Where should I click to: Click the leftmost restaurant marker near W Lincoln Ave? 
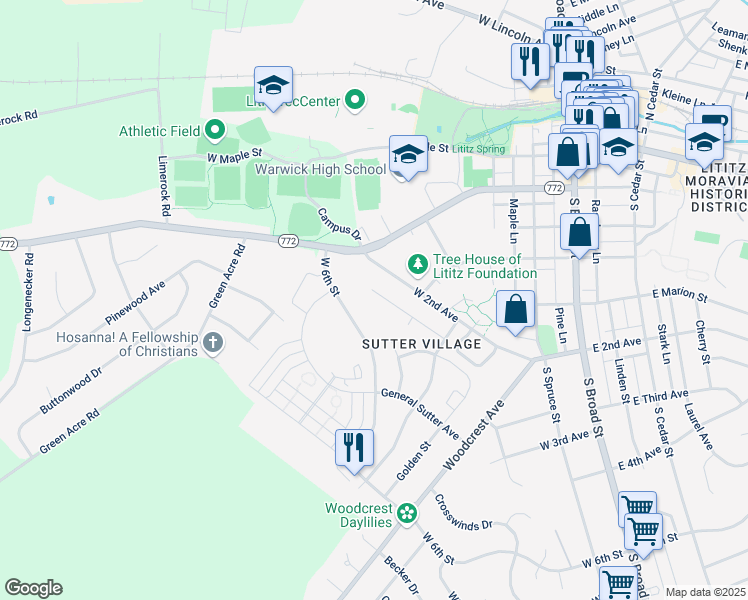click(x=530, y=64)
